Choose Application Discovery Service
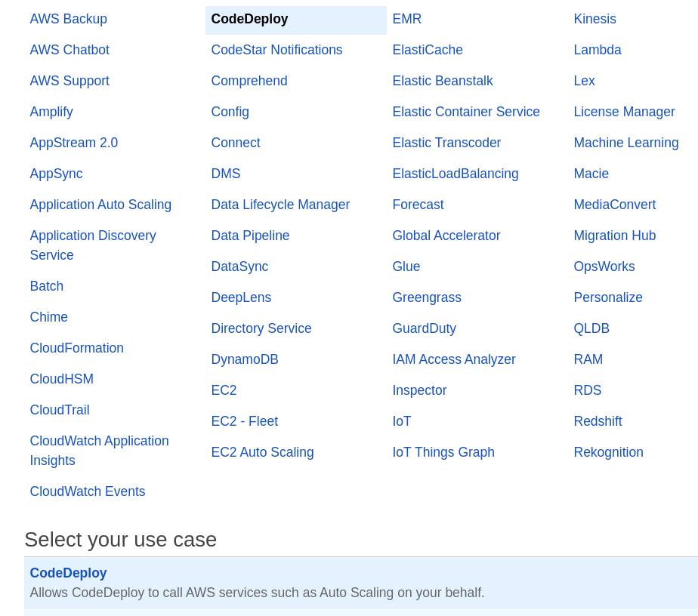 (93, 245)
